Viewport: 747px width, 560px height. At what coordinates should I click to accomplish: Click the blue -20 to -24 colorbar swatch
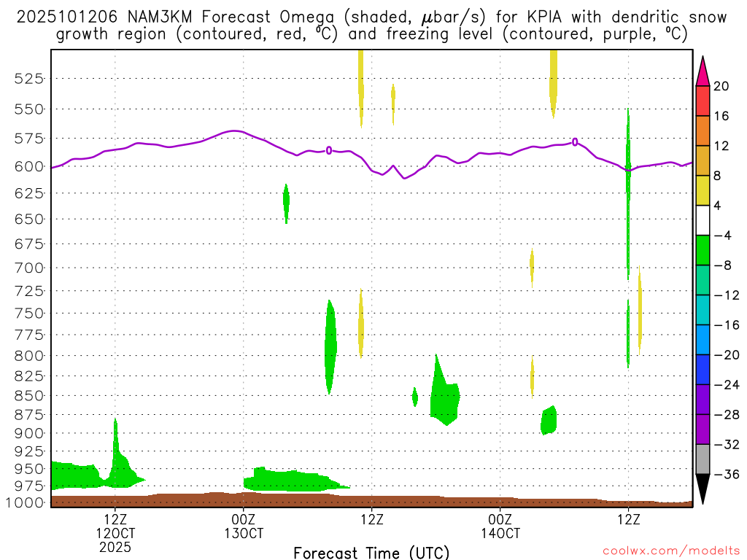703,370
